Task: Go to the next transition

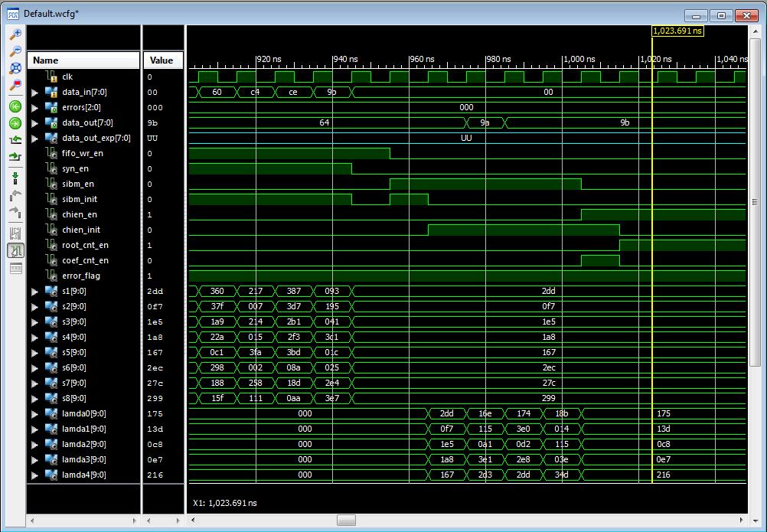Action: tap(15, 156)
